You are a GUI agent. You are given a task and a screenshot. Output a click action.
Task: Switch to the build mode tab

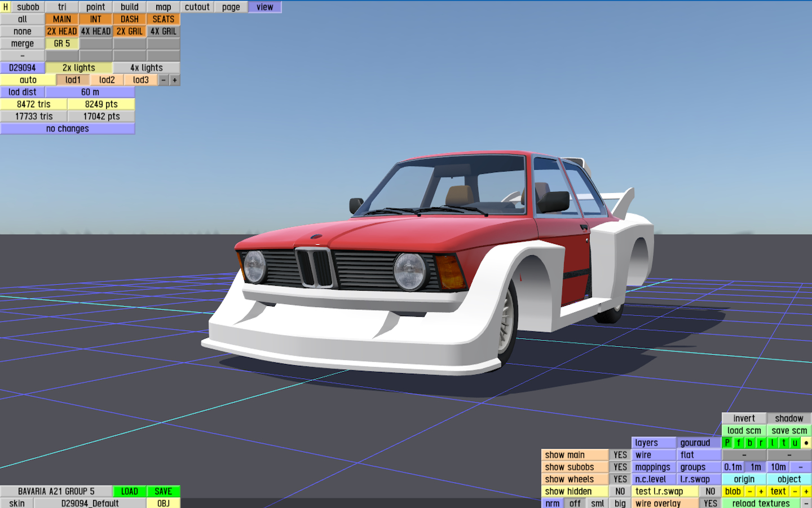tap(130, 7)
